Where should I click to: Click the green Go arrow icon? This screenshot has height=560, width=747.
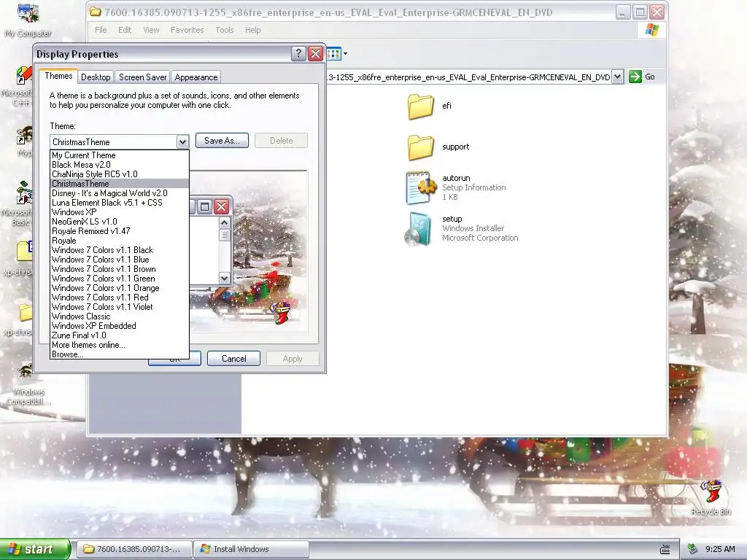tap(635, 77)
